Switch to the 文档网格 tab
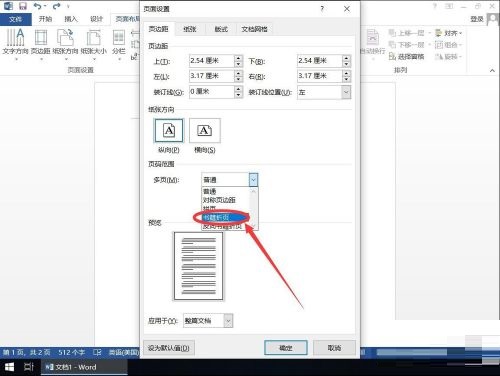Screen dimensions: 500x376 (x=255, y=29)
